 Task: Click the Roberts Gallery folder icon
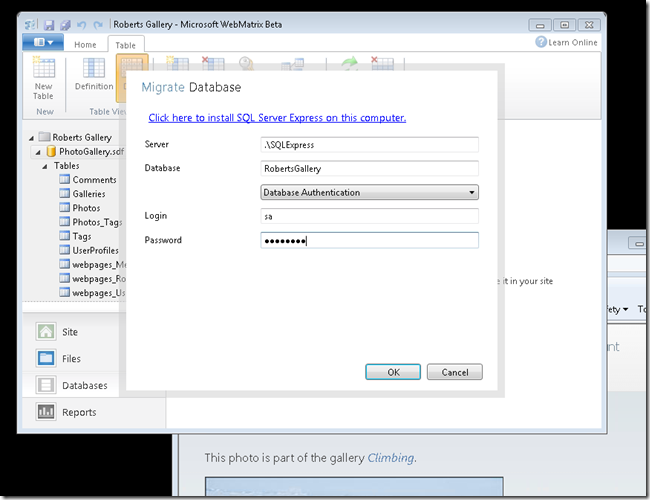click(x=44, y=136)
